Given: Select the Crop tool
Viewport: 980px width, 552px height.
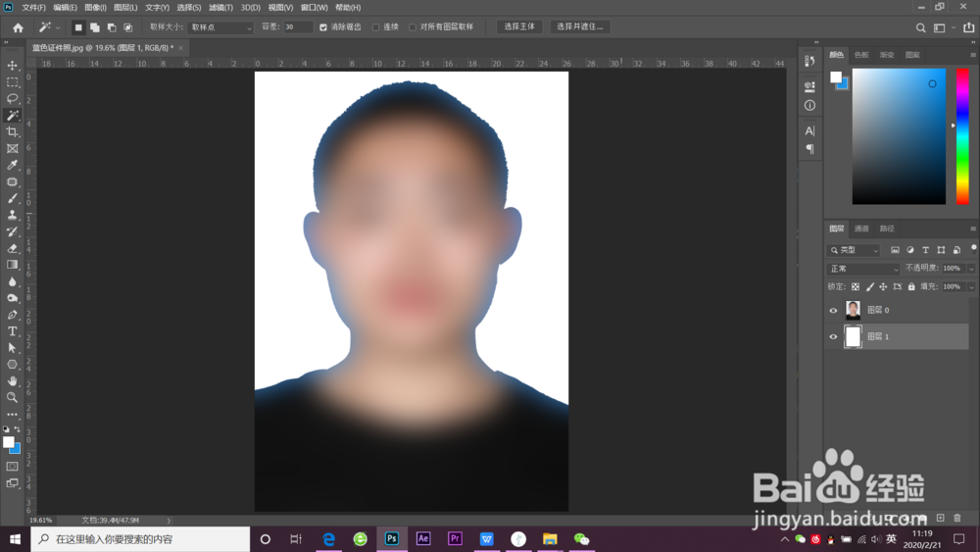Looking at the screenshot, I should 12,132.
